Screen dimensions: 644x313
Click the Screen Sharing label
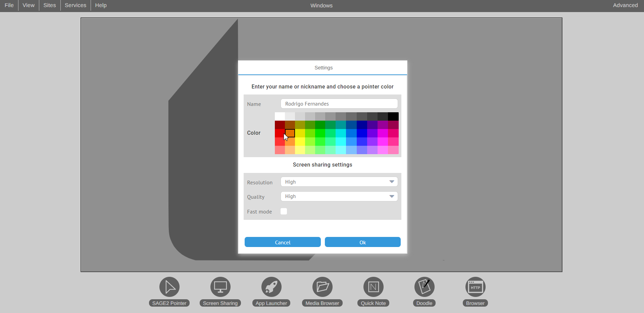pyautogui.click(x=220, y=303)
